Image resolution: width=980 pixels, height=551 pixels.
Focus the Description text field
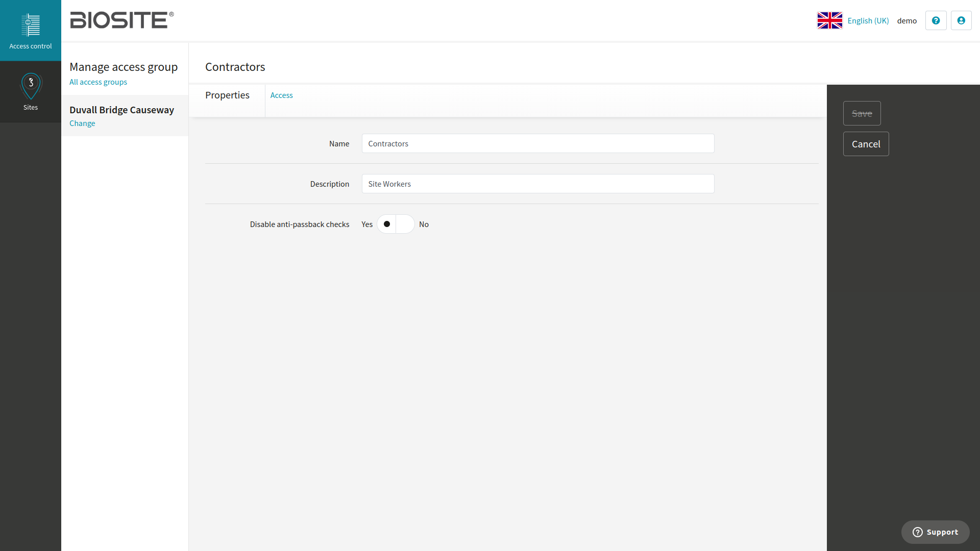click(x=537, y=184)
